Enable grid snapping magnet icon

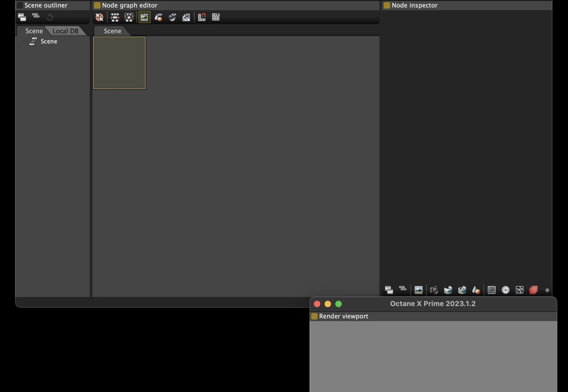[x=202, y=17]
